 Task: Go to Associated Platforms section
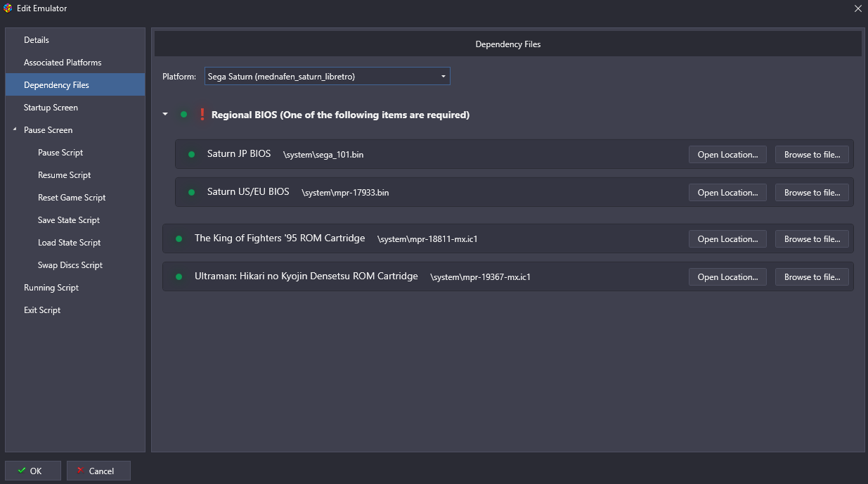click(x=75, y=63)
